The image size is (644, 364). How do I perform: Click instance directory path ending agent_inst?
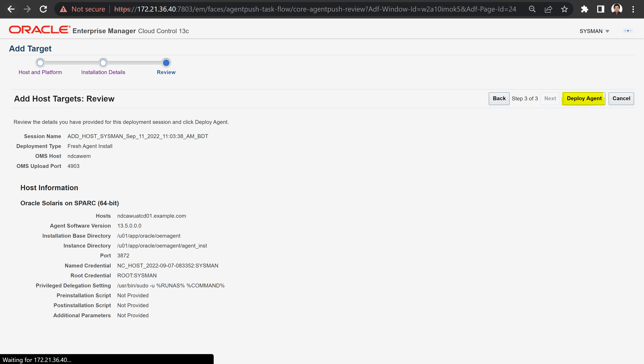[162, 246]
